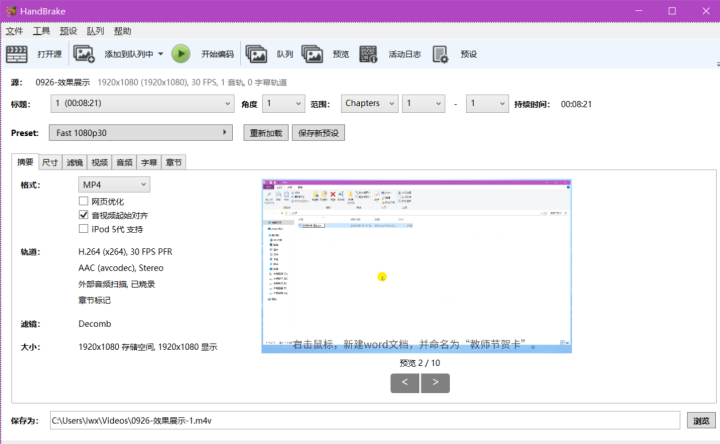Click the Open Source clapperboard icon
This screenshot has width=720, height=444.
17,54
